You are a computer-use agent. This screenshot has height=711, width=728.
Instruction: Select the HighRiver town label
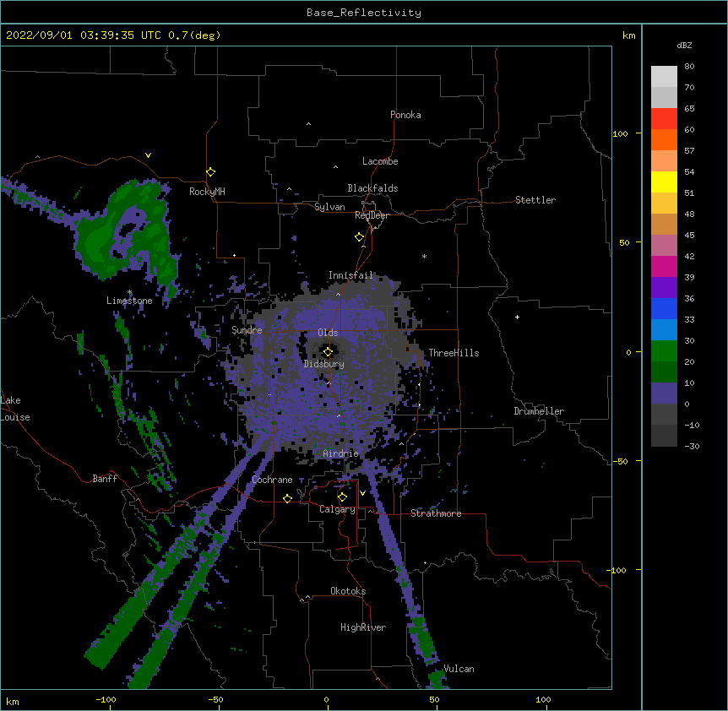coord(363,627)
